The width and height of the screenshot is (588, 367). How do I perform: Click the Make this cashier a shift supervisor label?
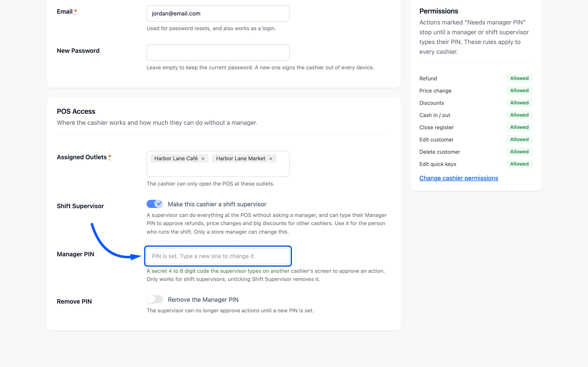click(217, 204)
